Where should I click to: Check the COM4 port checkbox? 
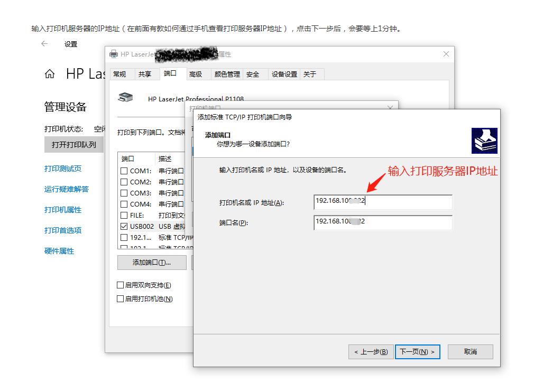pos(124,204)
